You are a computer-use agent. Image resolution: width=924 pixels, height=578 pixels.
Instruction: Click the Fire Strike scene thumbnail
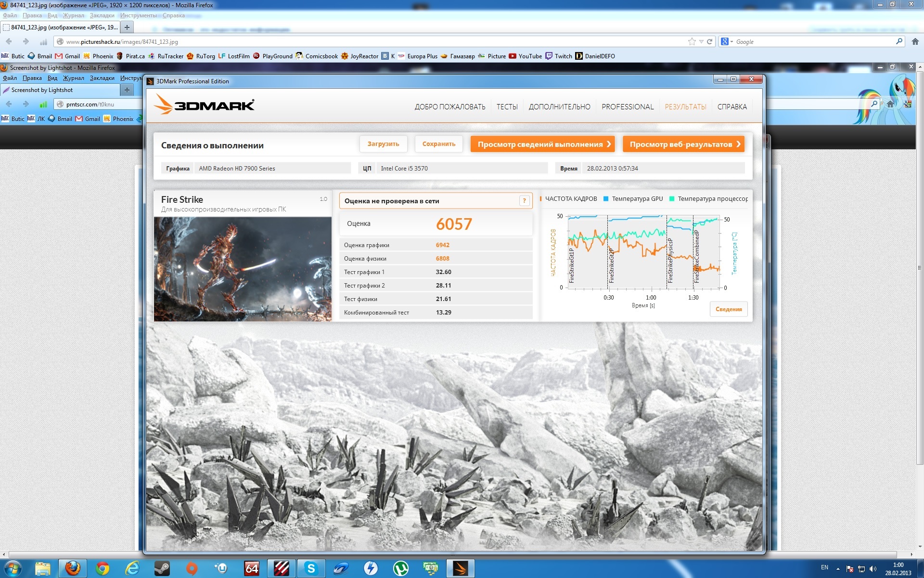click(x=243, y=269)
